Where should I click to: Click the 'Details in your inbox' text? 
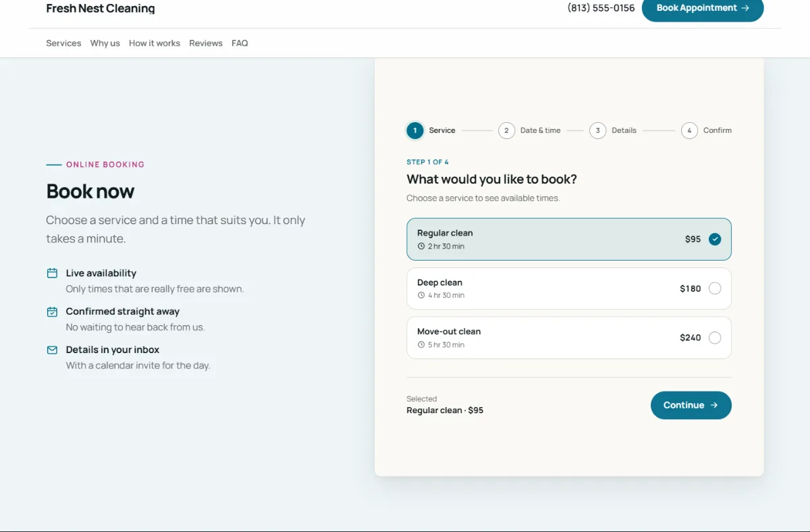click(113, 350)
